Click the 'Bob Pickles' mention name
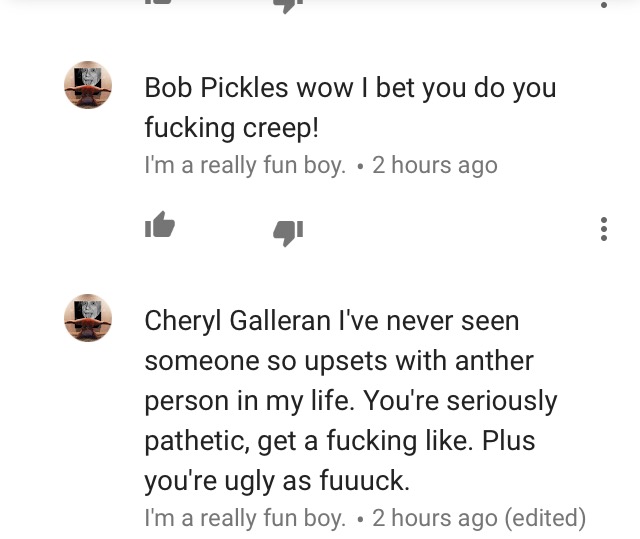Image resolution: width=640 pixels, height=539 pixels. coord(216,88)
